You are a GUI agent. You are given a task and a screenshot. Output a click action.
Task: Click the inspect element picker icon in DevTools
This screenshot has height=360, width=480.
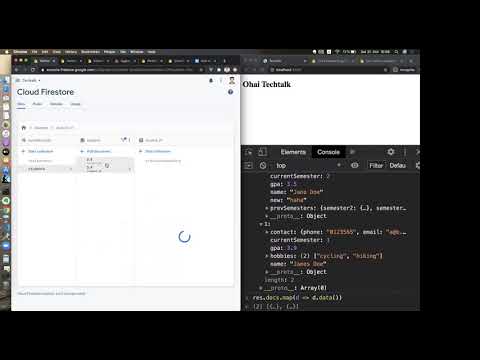coord(249,152)
